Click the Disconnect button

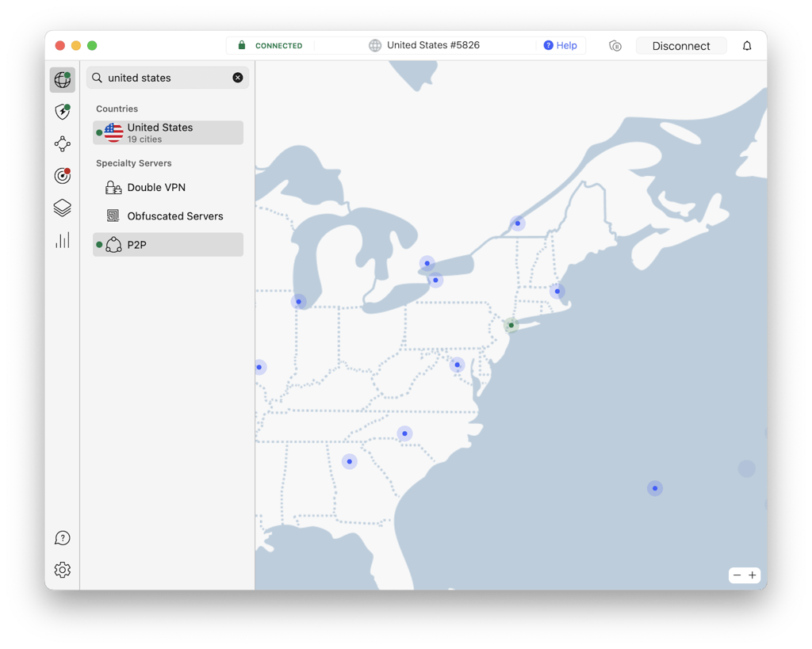click(681, 45)
